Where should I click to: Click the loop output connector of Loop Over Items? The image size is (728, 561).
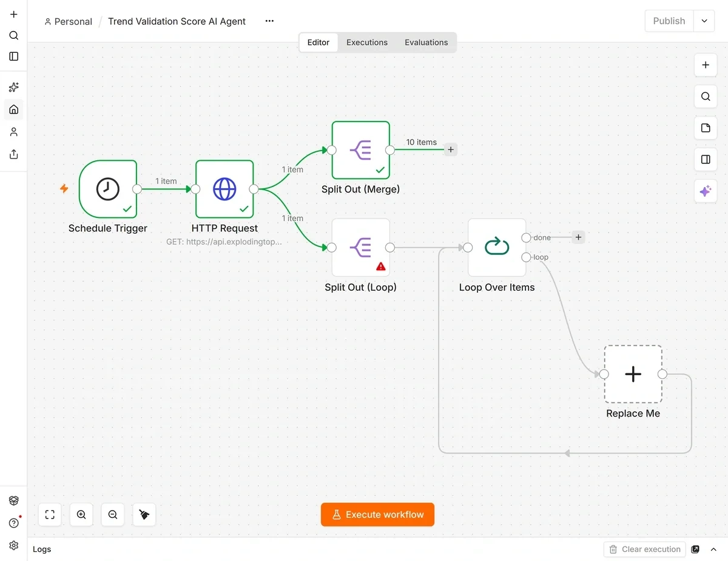pos(526,257)
